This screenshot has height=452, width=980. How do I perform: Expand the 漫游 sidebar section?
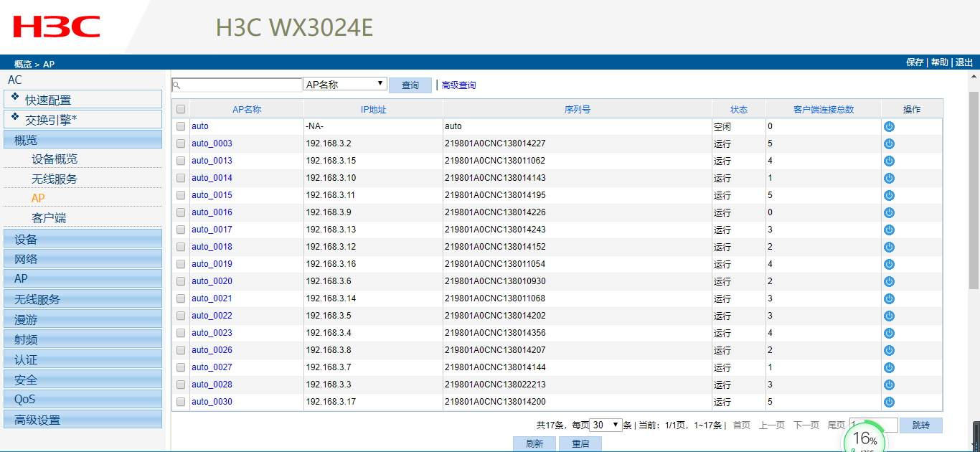click(x=83, y=319)
